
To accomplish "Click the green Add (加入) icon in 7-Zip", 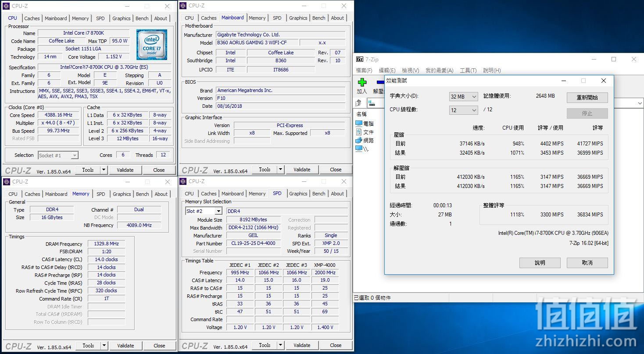I will pos(362,82).
